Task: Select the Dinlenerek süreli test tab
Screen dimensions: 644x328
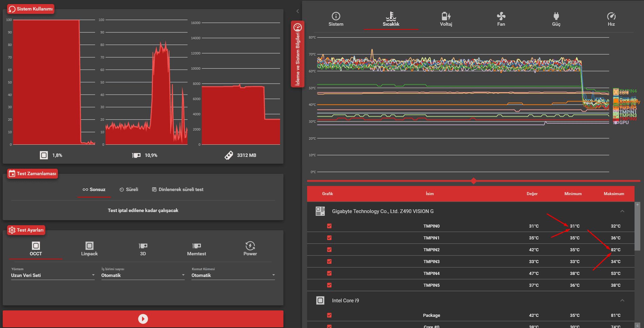Action: pos(178,189)
